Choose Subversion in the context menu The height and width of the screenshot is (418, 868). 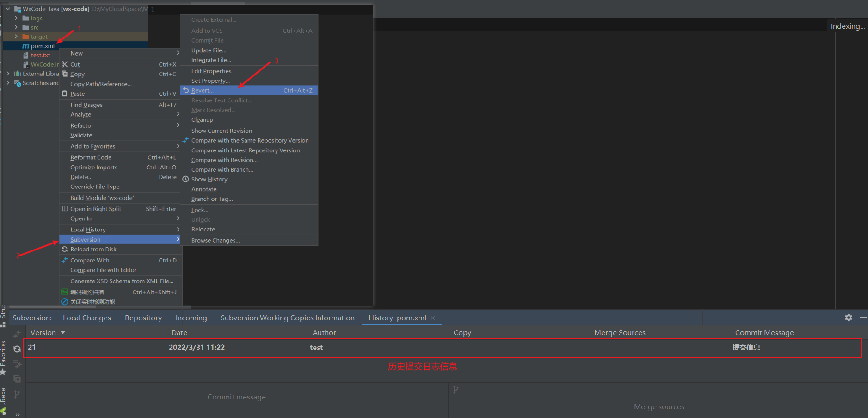click(120, 239)
